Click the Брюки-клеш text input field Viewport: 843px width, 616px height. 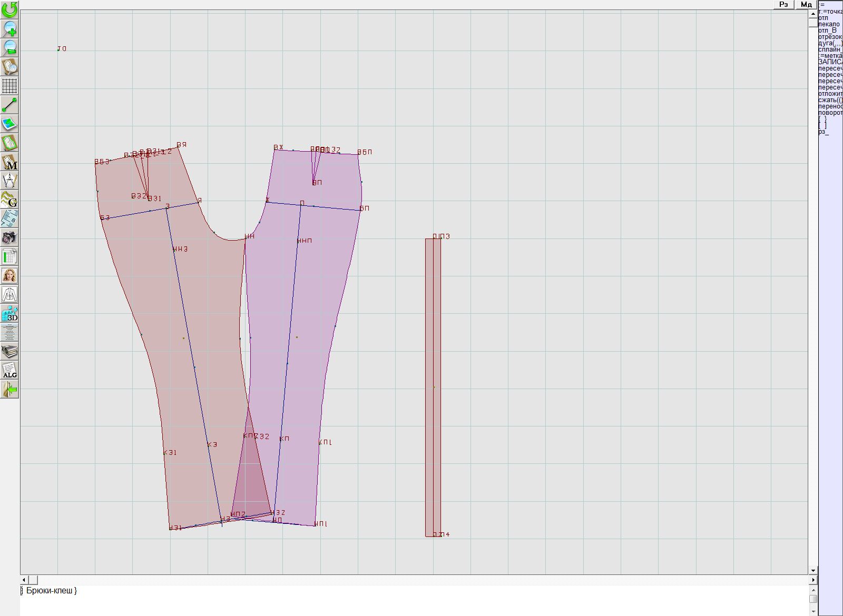point(411,600)
